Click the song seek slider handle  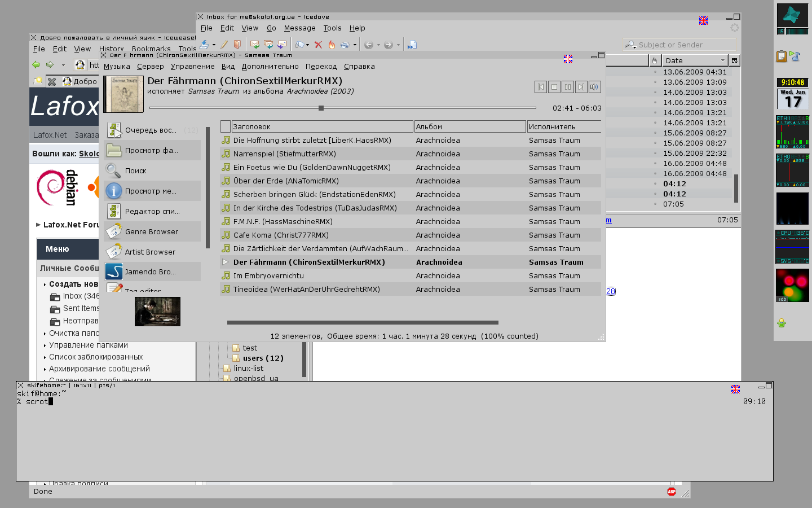(321, 108)
